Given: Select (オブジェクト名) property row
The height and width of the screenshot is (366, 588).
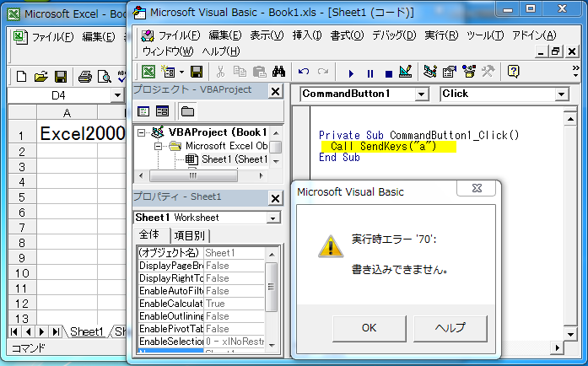Looking at the screenshot, I should [x=201, y=253].
